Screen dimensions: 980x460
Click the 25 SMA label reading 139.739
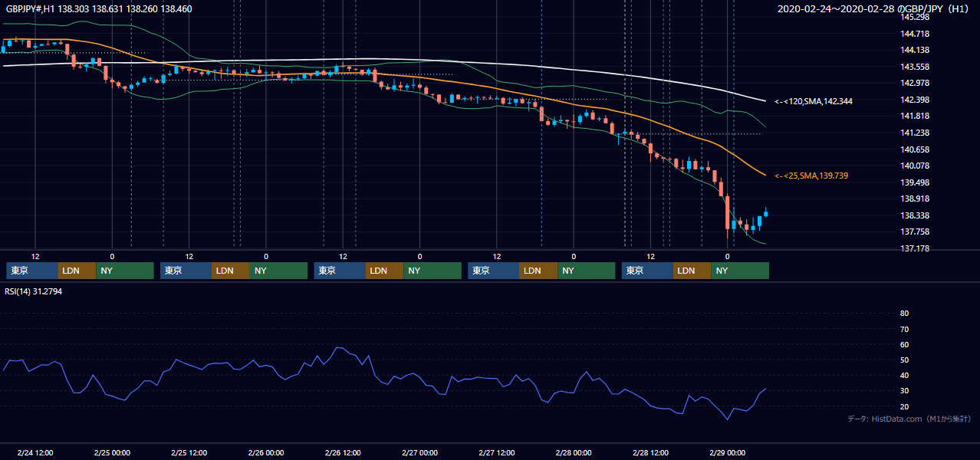click(811, 176)
